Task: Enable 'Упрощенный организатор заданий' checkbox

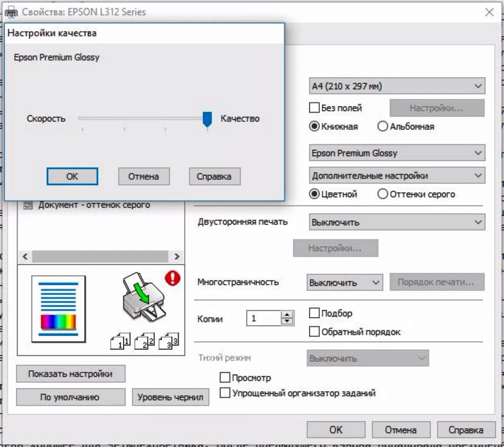Action: 225,393
